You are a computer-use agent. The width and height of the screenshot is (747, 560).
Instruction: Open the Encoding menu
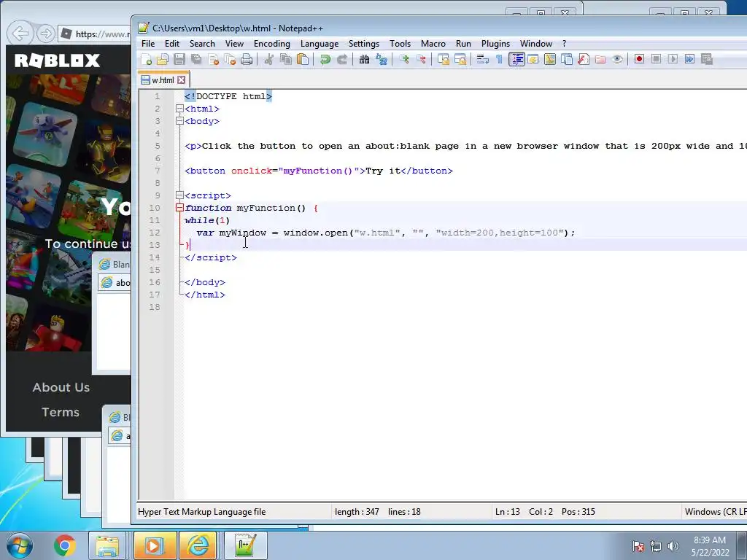pyautogui.click(x=271, y=44)
